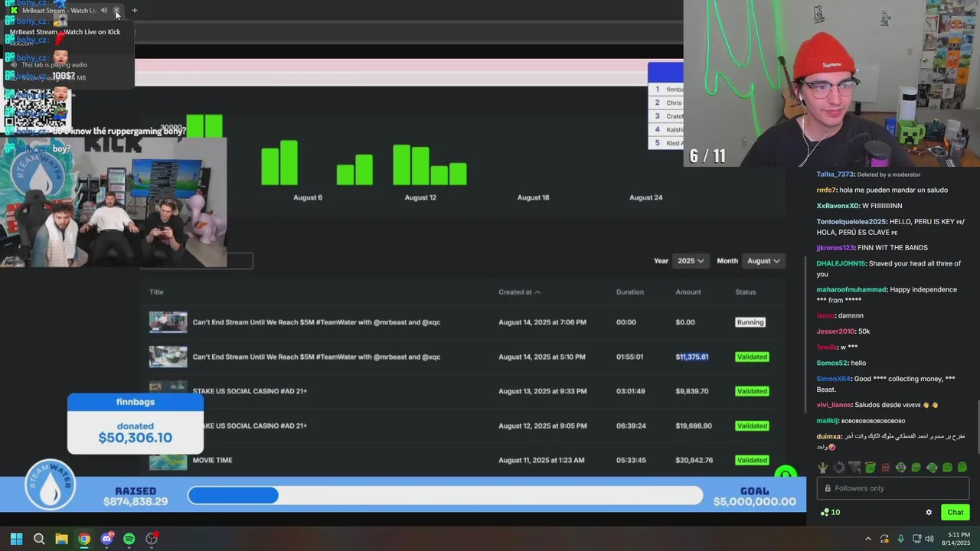The height and width of the screenshot is (551, 980).
Task: Click Validated badge on MOVIE TIME row
Action: pos(752,460)
